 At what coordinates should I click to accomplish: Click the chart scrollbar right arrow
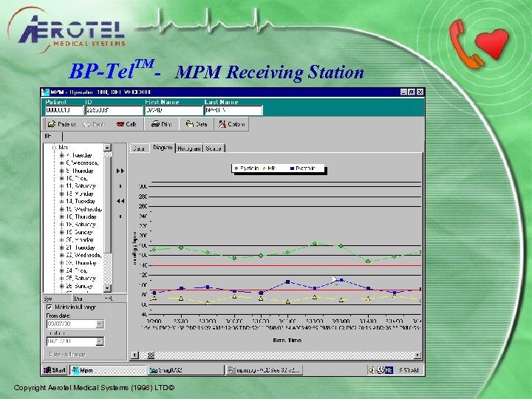[x=417, y=355]
